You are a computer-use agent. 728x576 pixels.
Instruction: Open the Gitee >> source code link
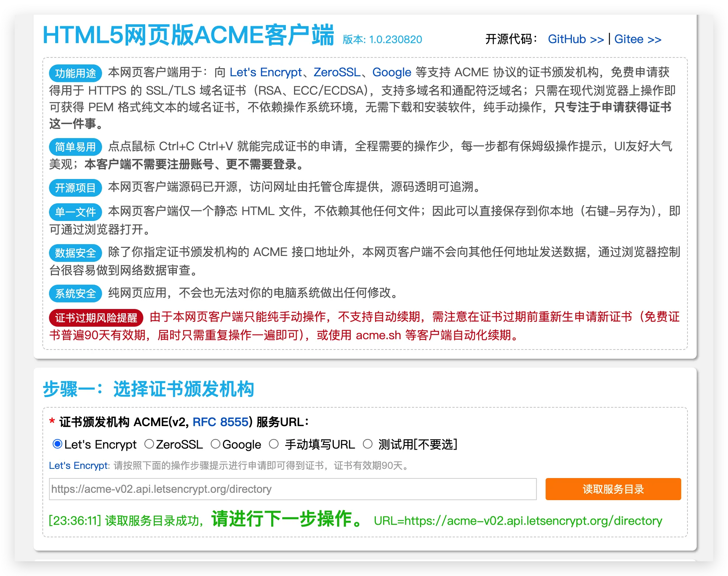pyautogui.click(x=637, y=39)
